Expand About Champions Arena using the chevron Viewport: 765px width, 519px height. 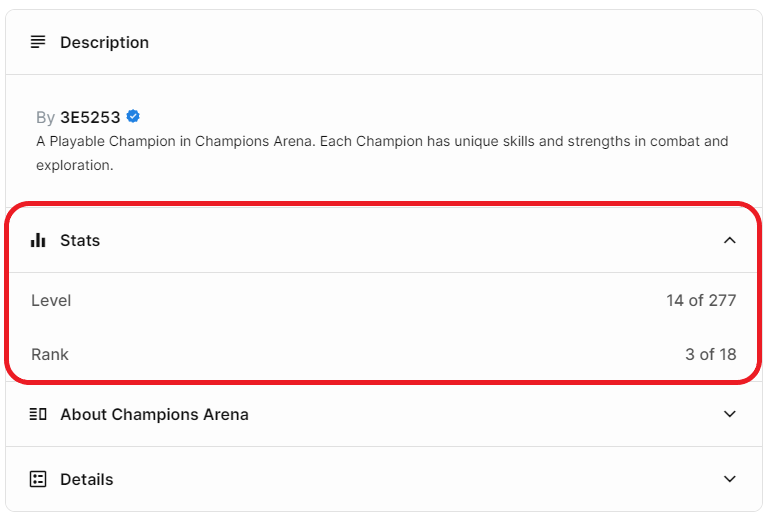[x=729, y=414]
